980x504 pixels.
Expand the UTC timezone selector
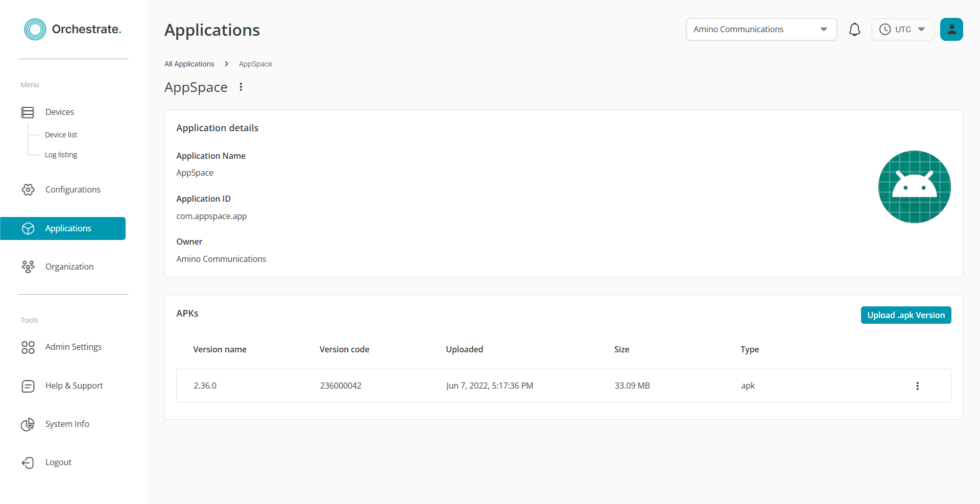902,30
